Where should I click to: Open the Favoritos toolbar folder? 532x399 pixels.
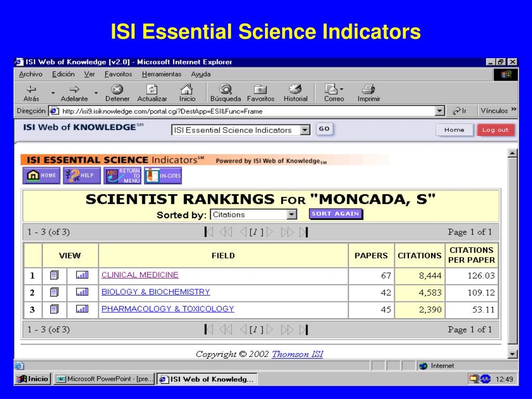click(261, 93)
